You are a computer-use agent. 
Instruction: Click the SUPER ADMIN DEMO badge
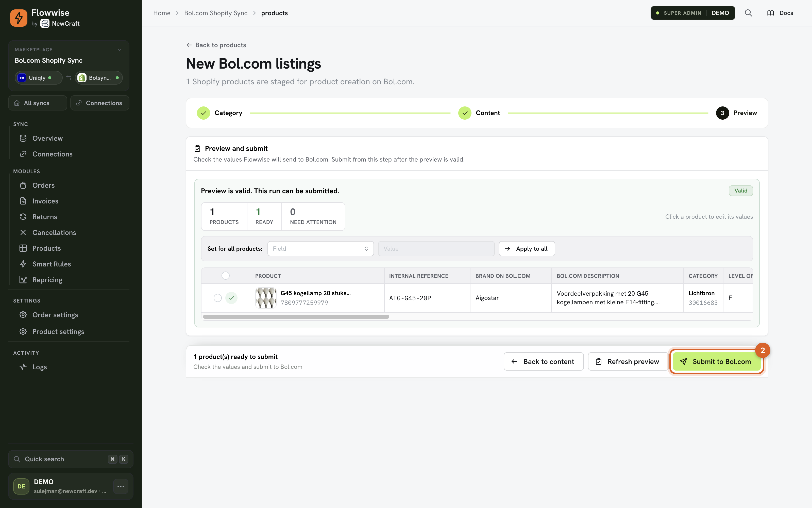click(692, 13)
